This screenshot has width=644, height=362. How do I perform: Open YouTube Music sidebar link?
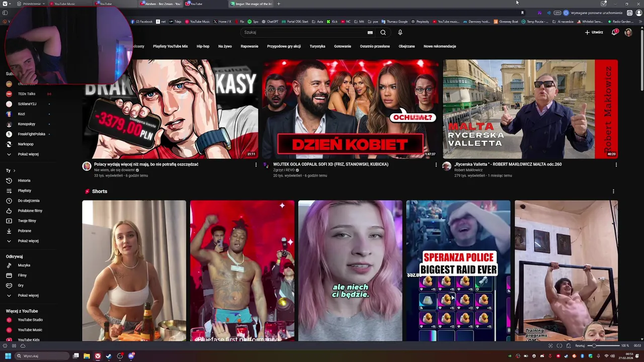[x=30, y=330]
